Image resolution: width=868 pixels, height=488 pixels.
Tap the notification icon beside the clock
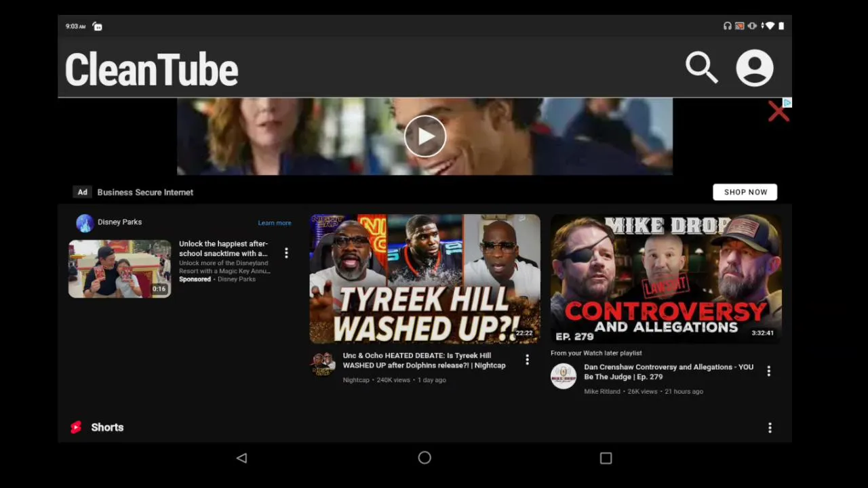tap(98, 26)
